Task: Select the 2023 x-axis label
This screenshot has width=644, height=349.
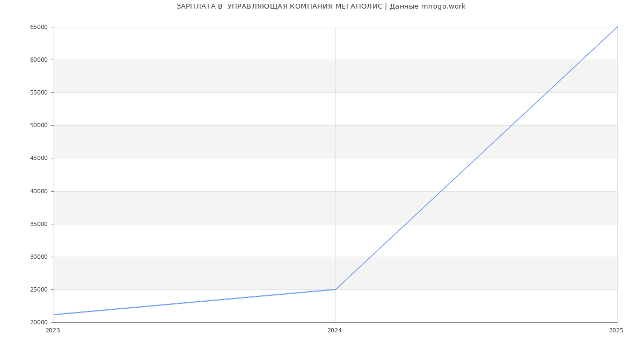Action: 53,330
